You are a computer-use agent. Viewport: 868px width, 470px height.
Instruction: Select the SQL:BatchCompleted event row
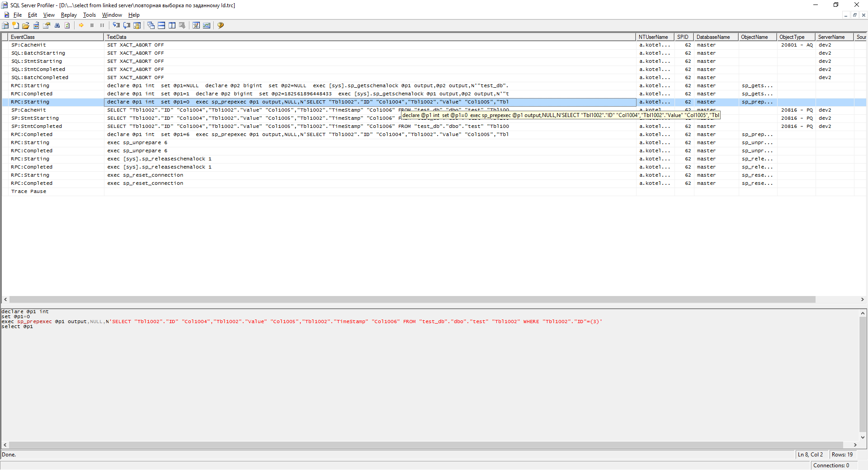pos(434,78)
